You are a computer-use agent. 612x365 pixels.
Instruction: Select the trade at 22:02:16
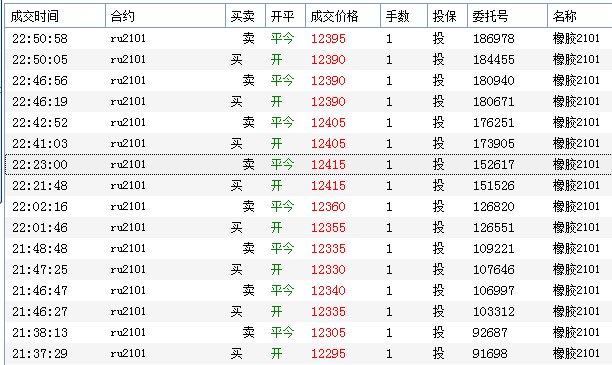[308, 207]
